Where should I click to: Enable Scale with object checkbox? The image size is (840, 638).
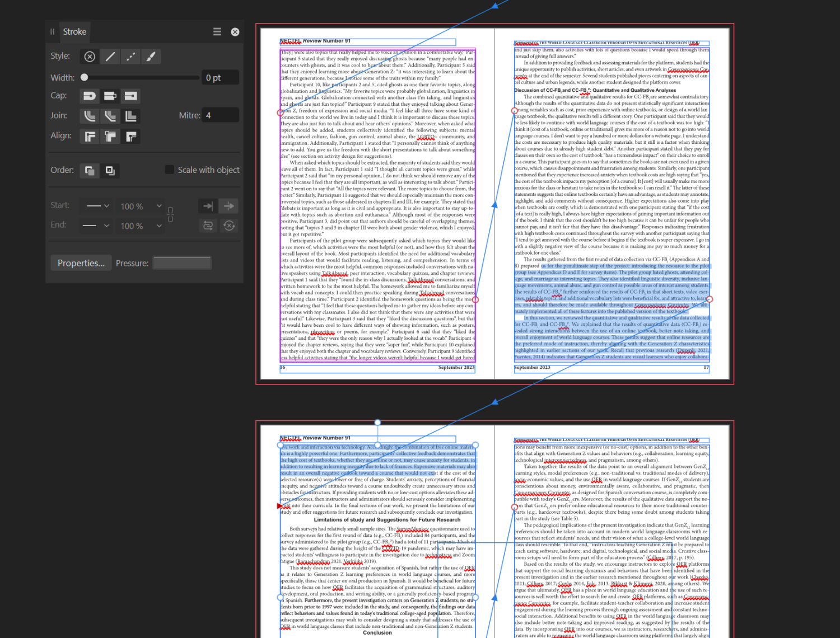tap(169, 170)
